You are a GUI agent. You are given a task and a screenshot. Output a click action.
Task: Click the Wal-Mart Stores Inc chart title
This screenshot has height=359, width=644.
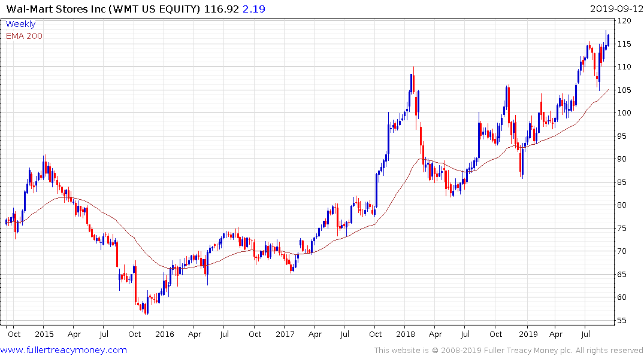pos(104,8)
